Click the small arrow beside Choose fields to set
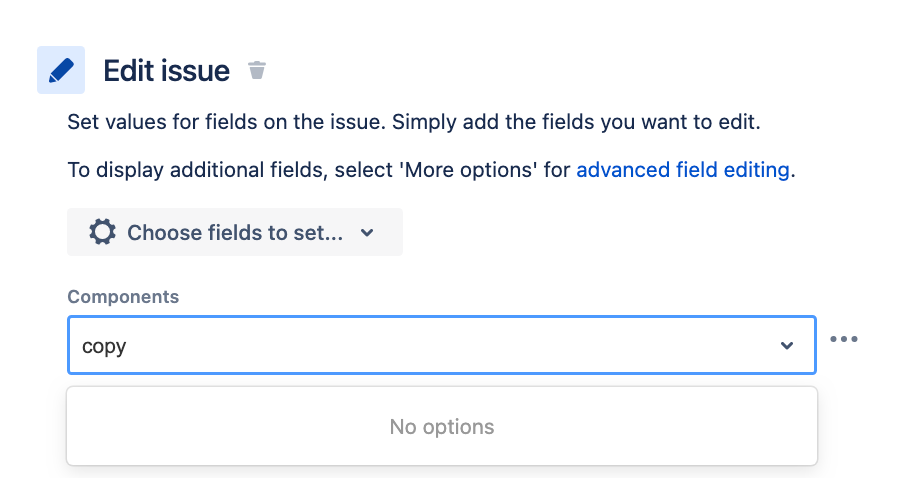 [x=367, y=233]
